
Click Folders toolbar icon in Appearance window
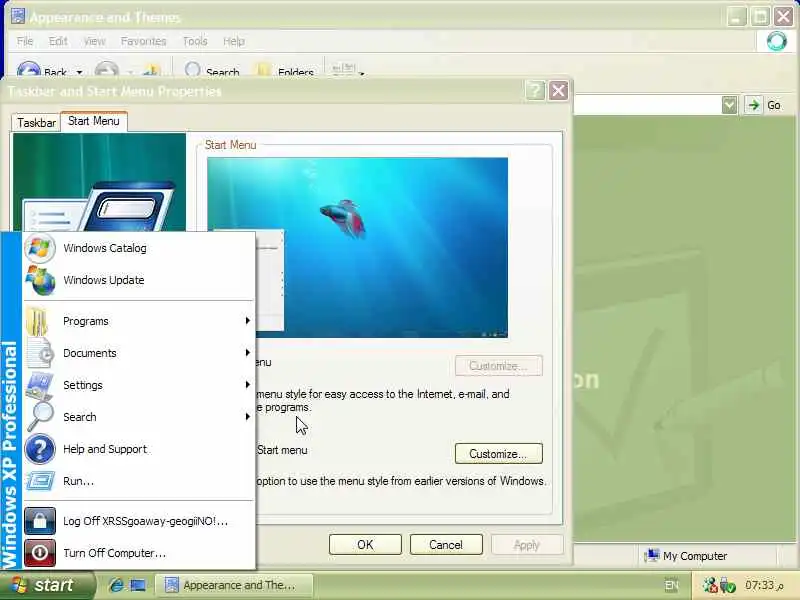(x=264, y=70)
